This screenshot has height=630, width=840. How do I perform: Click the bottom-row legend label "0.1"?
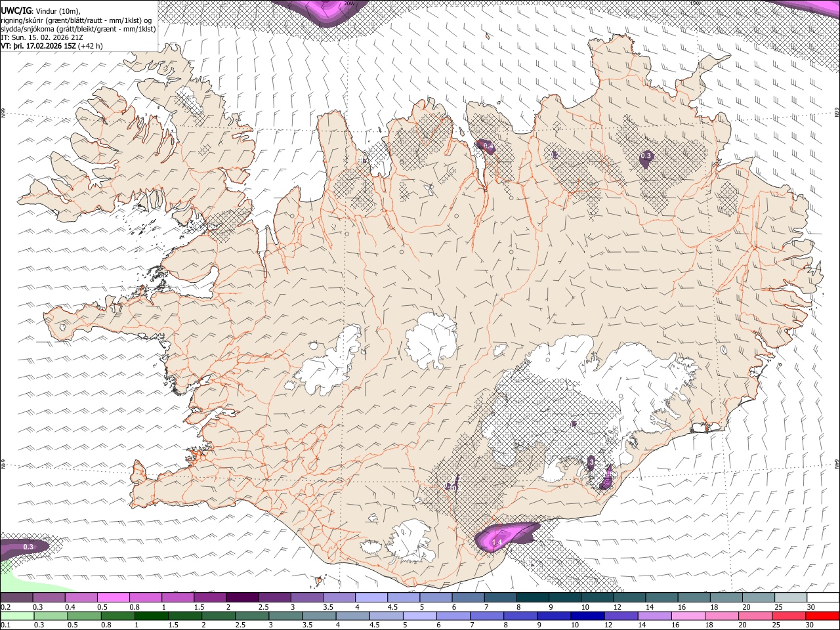pyautogui.click(x=5, y=625)
